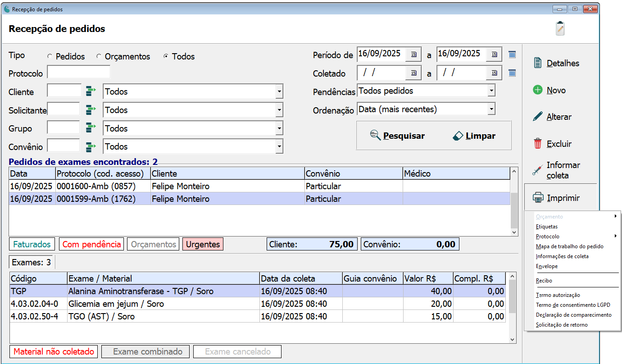
Task: Open the Ordenação dropdown
Action: pyautogui.click(x=491, y=109)
